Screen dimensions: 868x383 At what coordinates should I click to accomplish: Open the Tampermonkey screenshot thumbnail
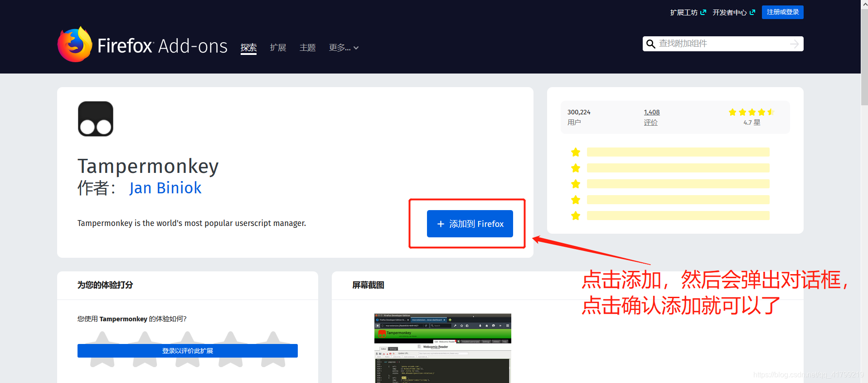click(443, 348)
